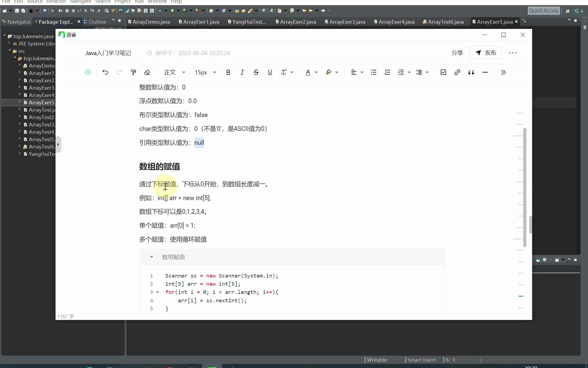Open the Refactor menu
Viewport: 588px width, 368px height.
click(56, 2)
